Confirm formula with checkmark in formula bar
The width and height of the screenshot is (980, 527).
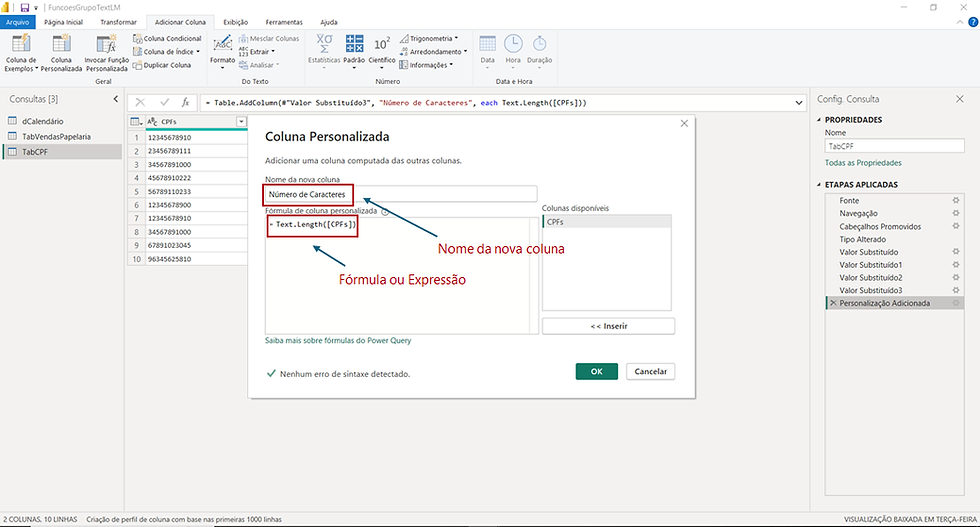[x=164, y=103]
